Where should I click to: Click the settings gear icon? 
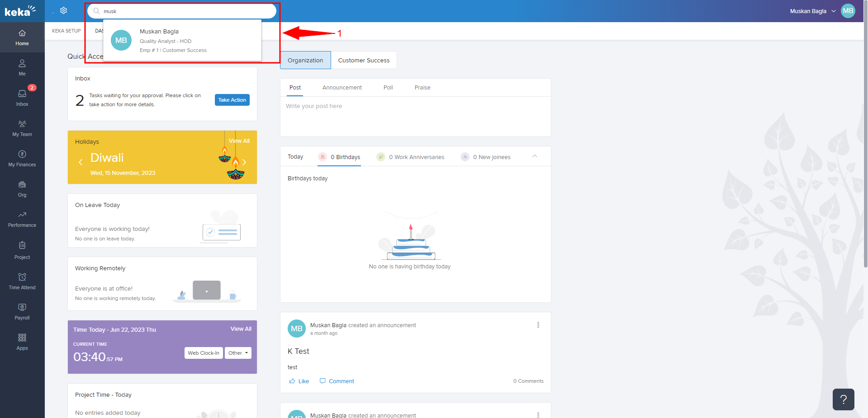64,10
